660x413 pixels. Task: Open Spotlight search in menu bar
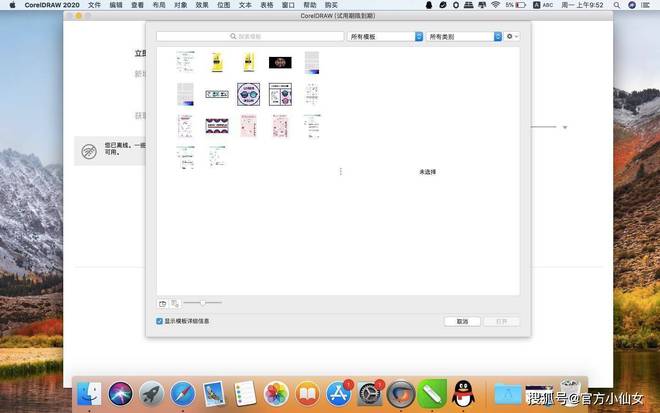tap(617, 5)
